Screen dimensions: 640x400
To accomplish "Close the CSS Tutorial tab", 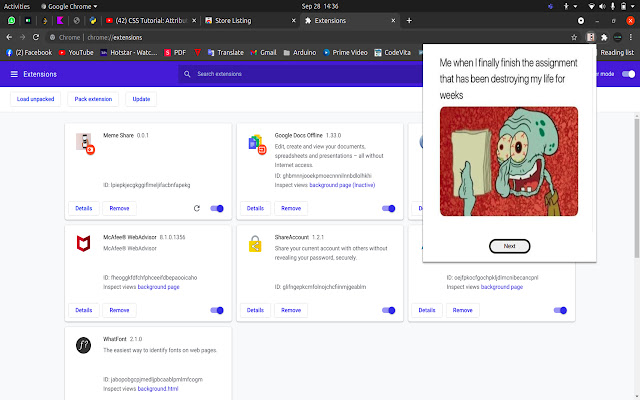I will (194, 20).
